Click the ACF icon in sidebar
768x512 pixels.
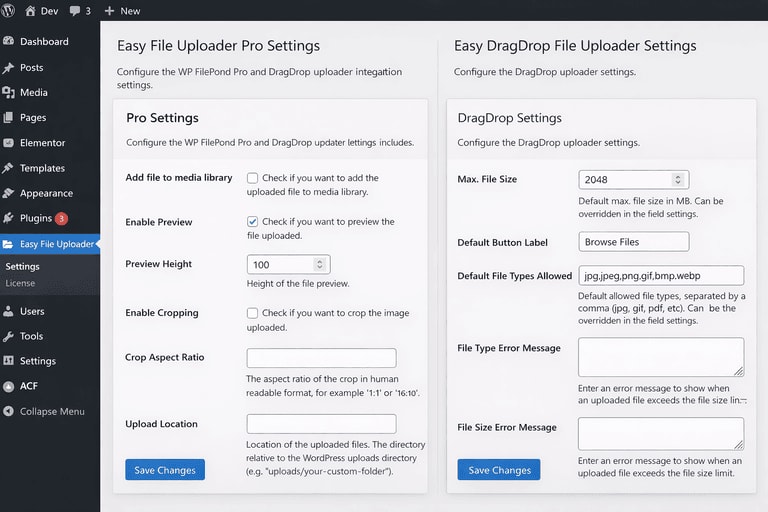pos(8,387)
